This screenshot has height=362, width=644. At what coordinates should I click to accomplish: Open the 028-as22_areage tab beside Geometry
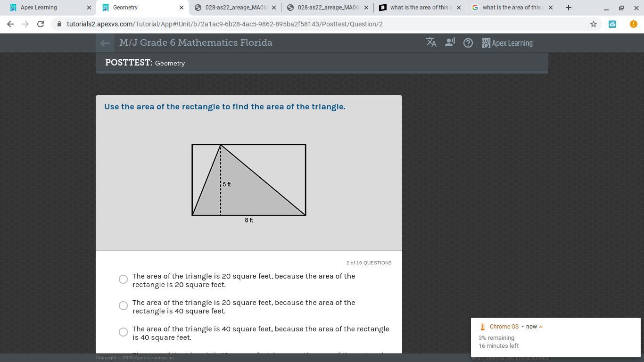pos(235,8)
